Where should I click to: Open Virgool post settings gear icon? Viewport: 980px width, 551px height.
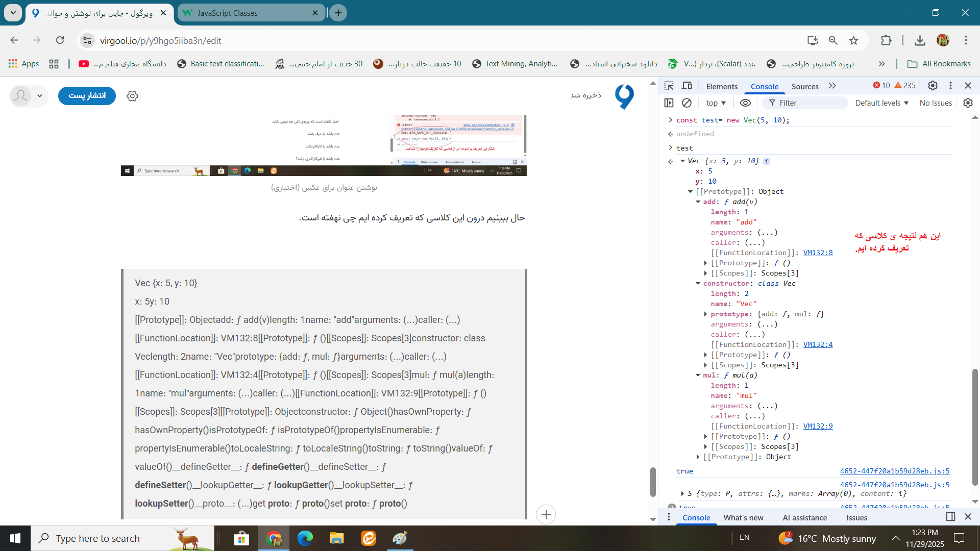tap(132, 96)
